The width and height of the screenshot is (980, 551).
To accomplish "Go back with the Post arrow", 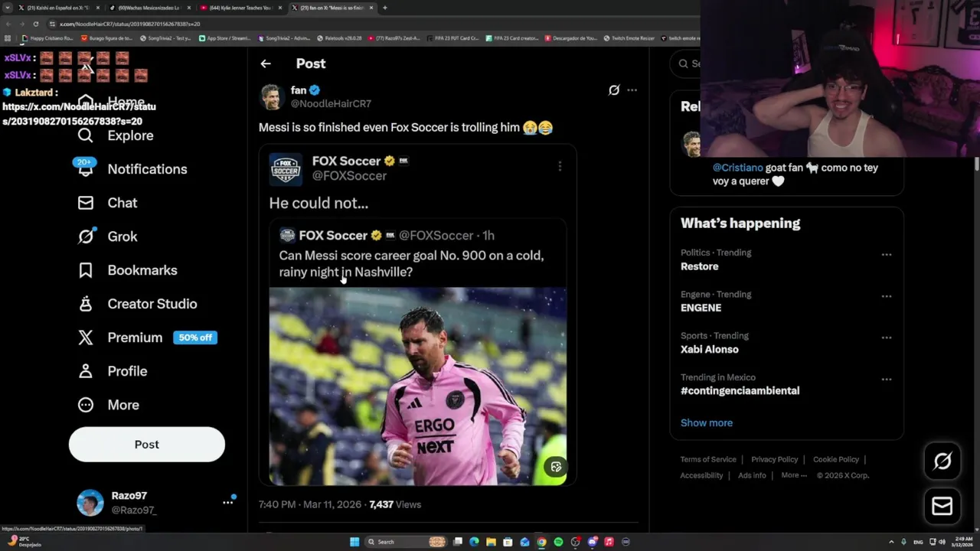I will tap(266, 64).
